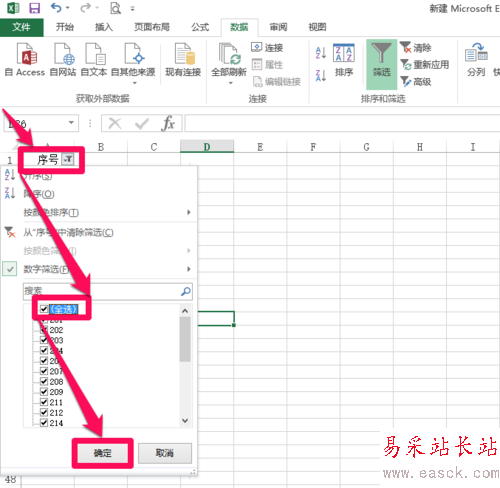The width and height of the screenshot is (500, 488).
Task: Click the fx insert function button
Action: click(168, 124)
